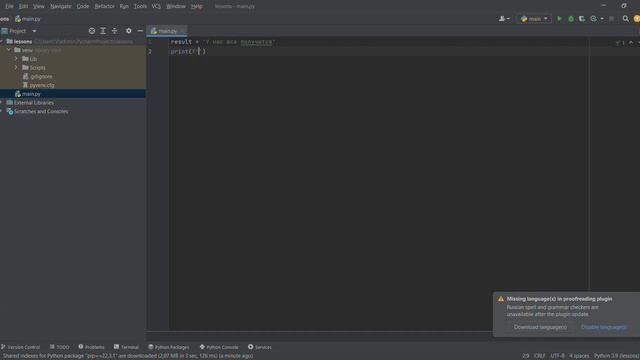Collapse All icon in Project panel header
Viewport: 640px width, 360px height.
coord(114,31)
